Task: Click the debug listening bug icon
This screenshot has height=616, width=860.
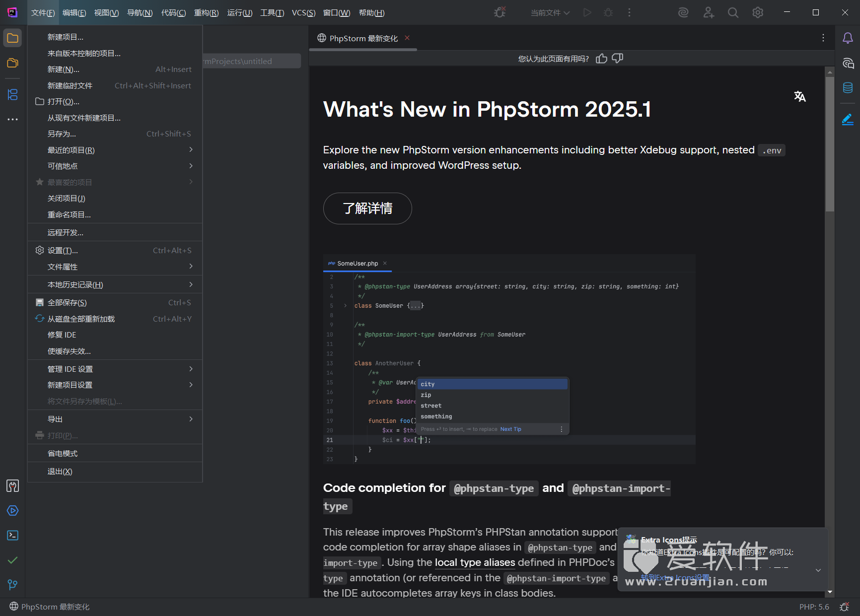Action: tap(500, 12)
